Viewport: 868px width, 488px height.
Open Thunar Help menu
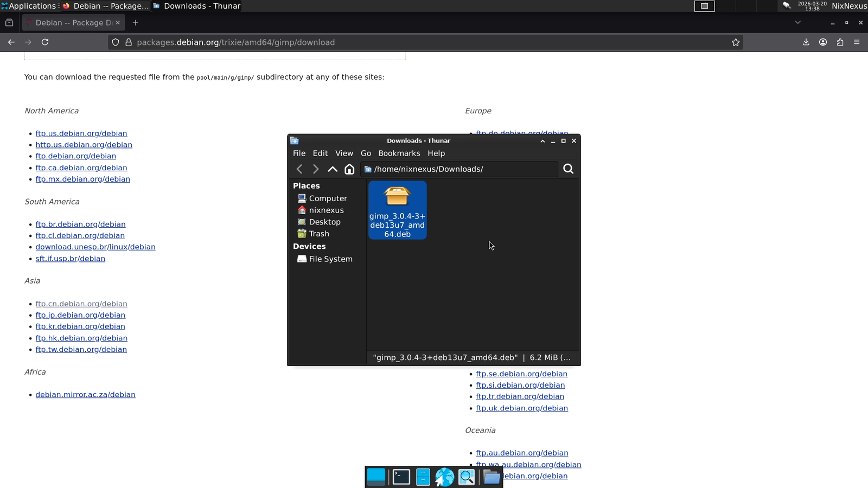coord(436,153)
